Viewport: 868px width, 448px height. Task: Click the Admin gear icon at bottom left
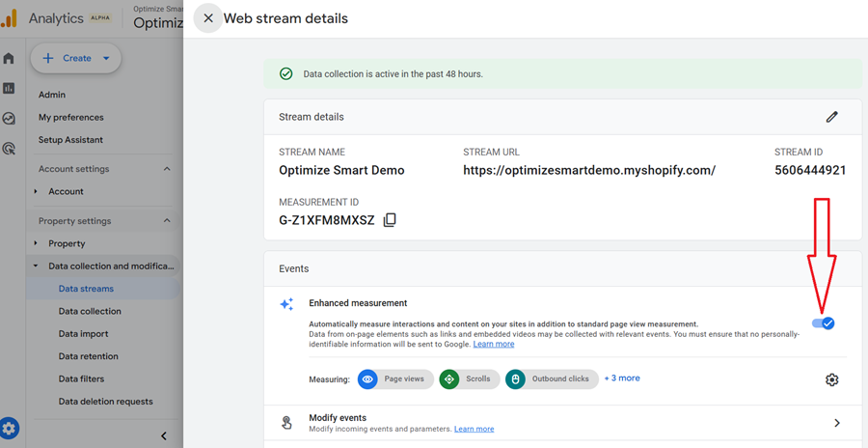click(x=10, y=428)
